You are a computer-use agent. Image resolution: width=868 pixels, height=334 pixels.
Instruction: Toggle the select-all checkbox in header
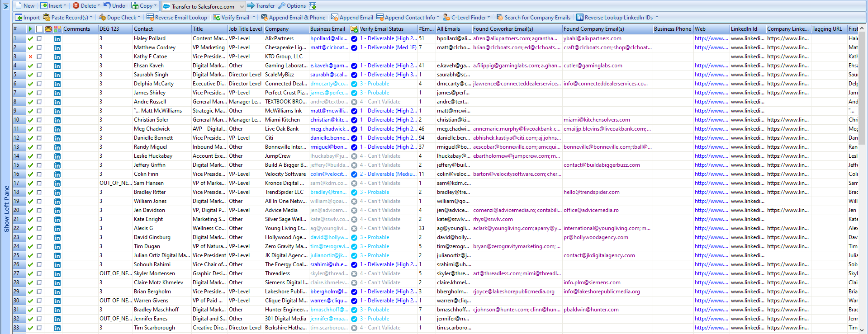(39, 29)
